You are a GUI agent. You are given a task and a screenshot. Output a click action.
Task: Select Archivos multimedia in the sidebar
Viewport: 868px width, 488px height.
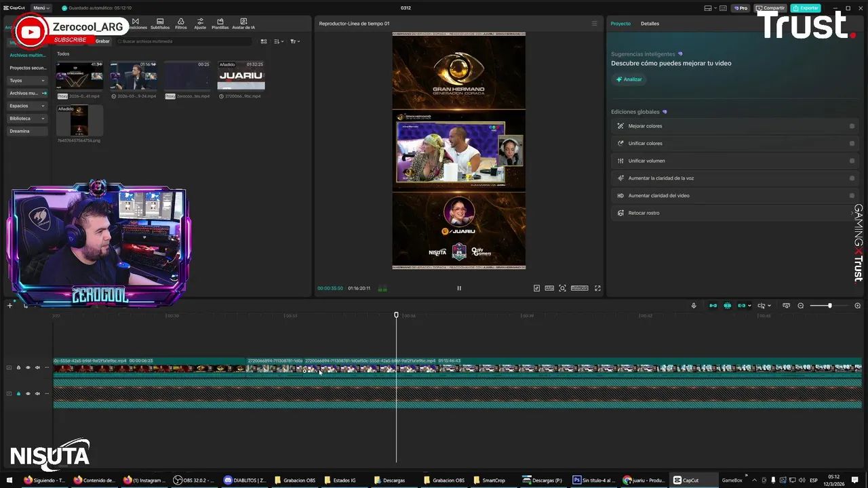point(28,55)
